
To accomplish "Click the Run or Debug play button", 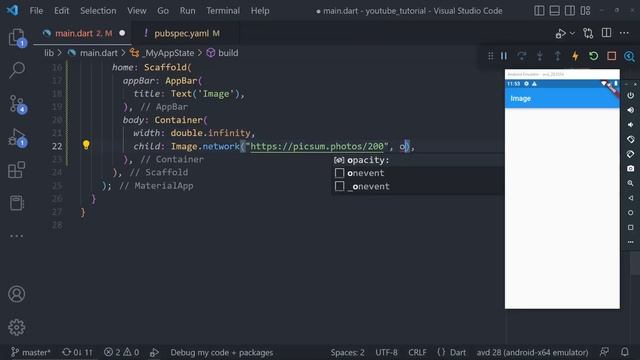I will [560, 33].
